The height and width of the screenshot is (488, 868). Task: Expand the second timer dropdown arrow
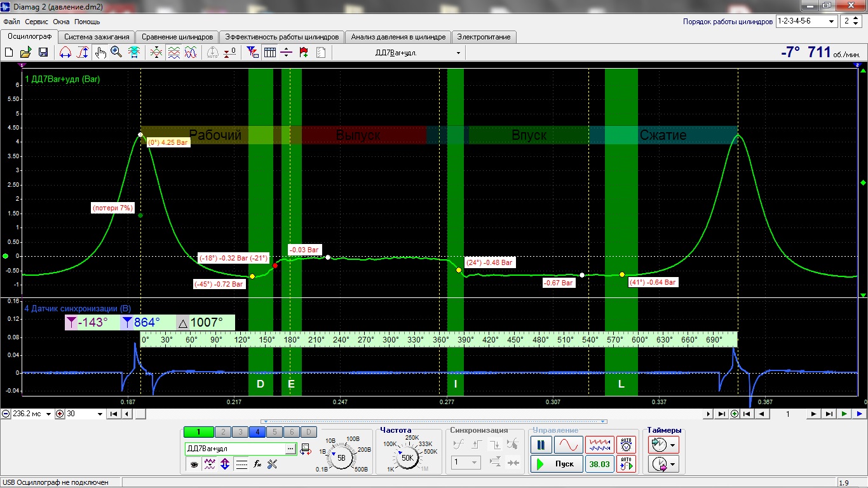pos(674,464)
